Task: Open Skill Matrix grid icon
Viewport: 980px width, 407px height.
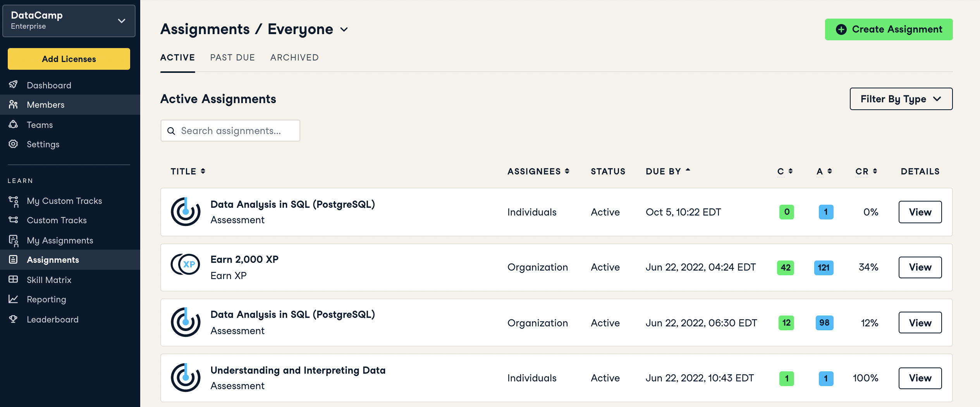Action: pos(13,279)
